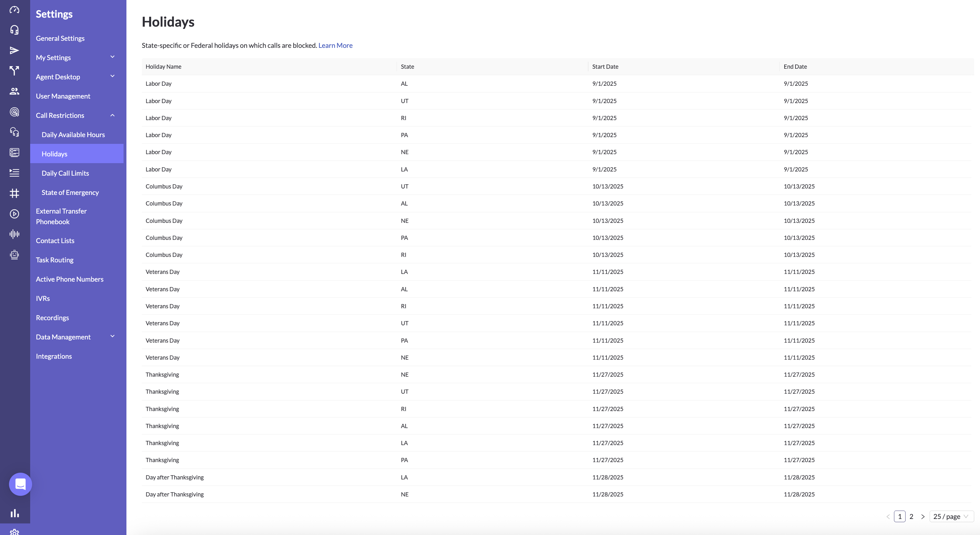Click the Learn More link

tap(335, 45)
